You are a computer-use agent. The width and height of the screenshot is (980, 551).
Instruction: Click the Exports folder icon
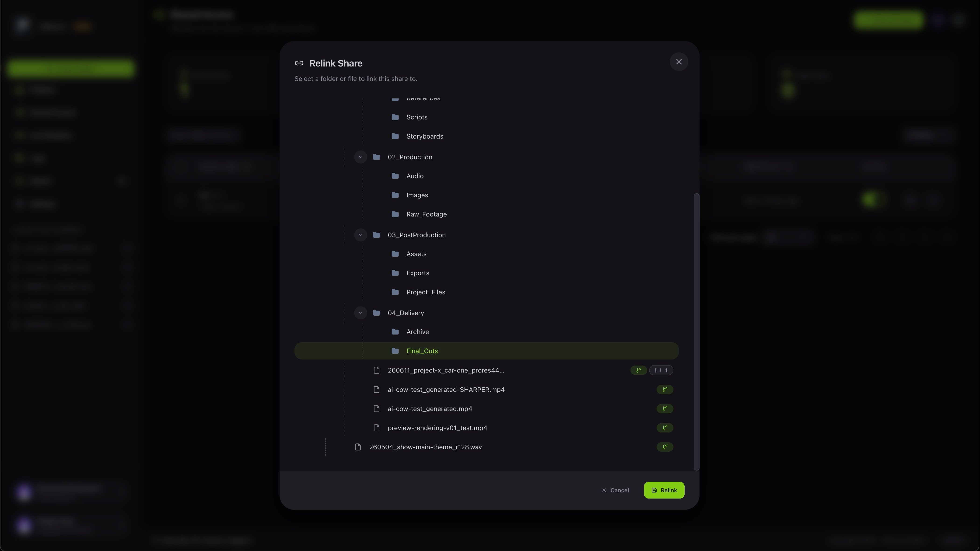point(395,273)
